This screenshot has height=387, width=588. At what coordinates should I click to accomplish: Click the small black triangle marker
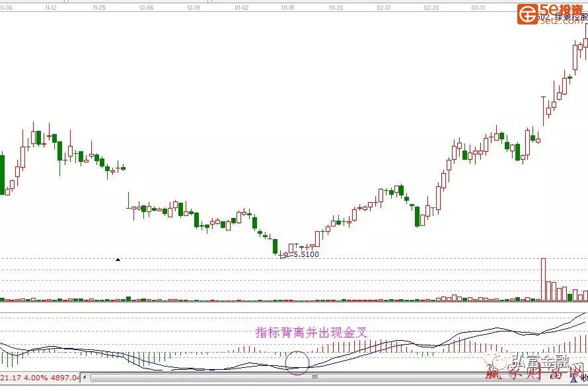pyautogui.click(x=118, y=259)
